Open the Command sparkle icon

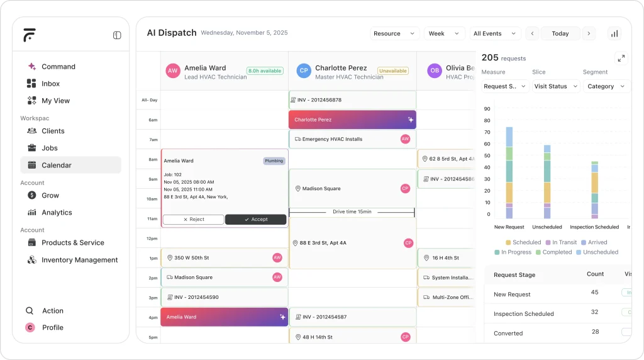[x=31, y=67]
